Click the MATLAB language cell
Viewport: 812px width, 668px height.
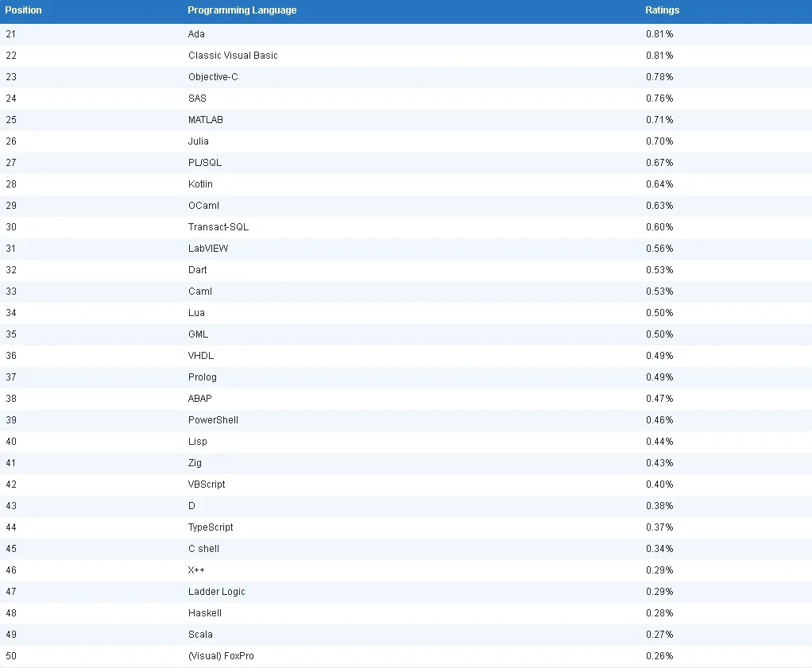coord(206,120)
